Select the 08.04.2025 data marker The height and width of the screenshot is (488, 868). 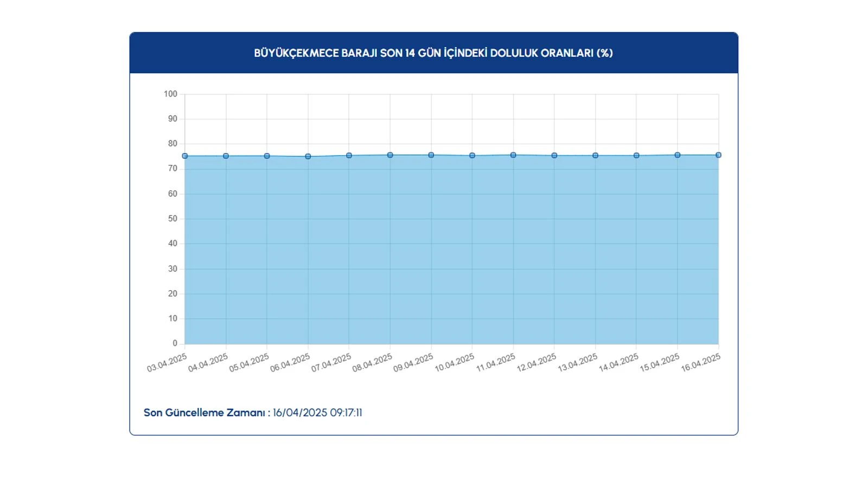390,155
